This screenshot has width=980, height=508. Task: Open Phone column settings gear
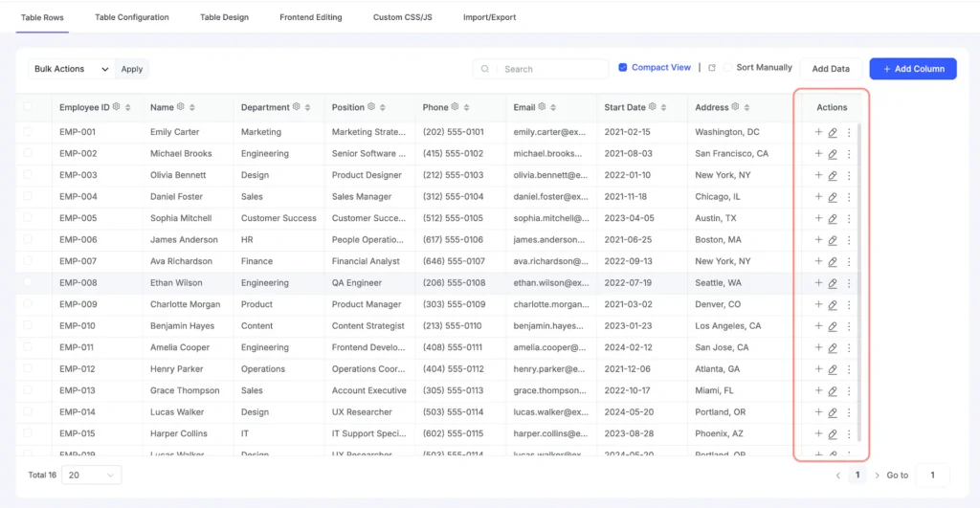pos(455,107)
